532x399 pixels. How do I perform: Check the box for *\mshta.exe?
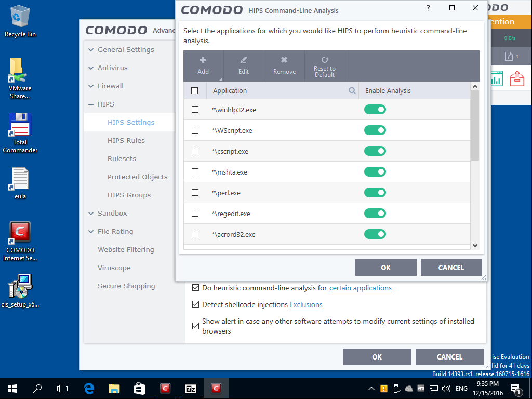pos(195,171)
